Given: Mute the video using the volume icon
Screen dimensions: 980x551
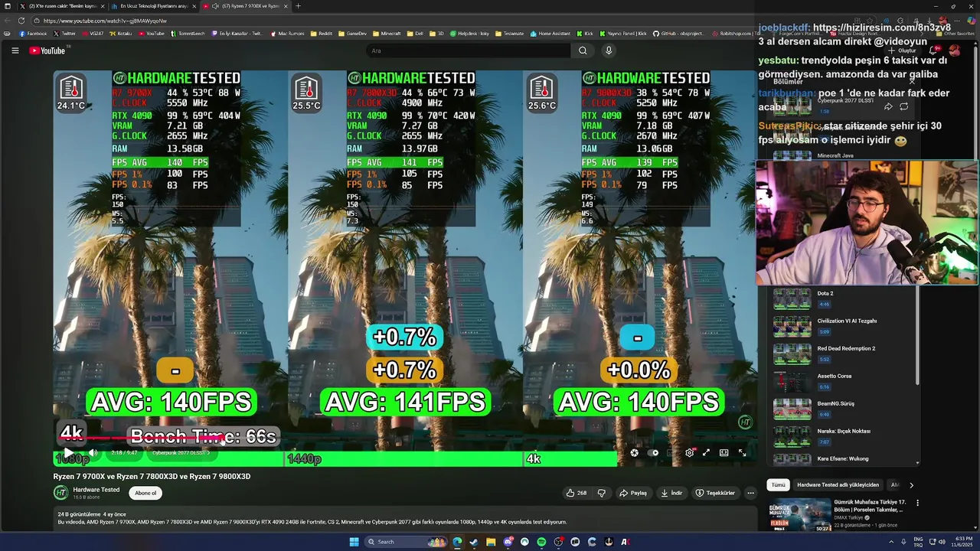Looking at the screenshot, I should [93, 453].
